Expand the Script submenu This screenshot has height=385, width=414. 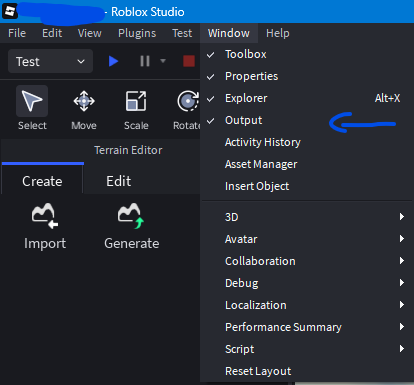tap(307, 349)
